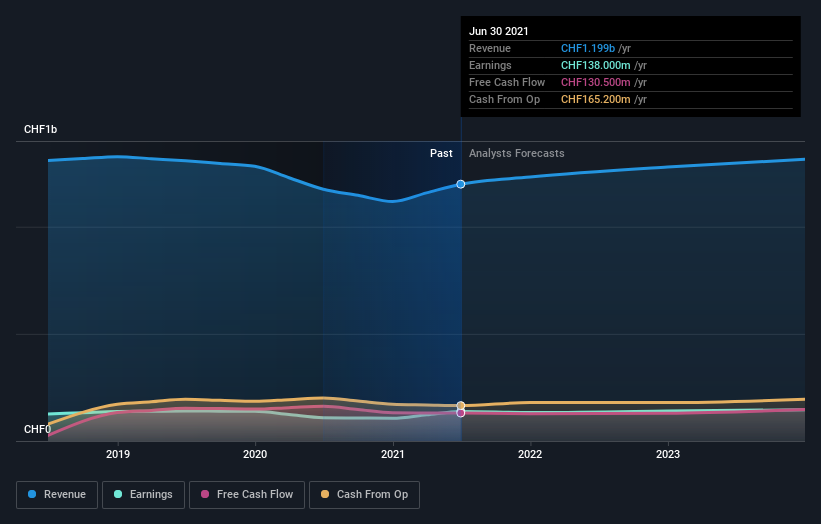Click the 2020 x-axis label
Image resolution: width=821 pixels, height=524 pixels.
point(255,454)
